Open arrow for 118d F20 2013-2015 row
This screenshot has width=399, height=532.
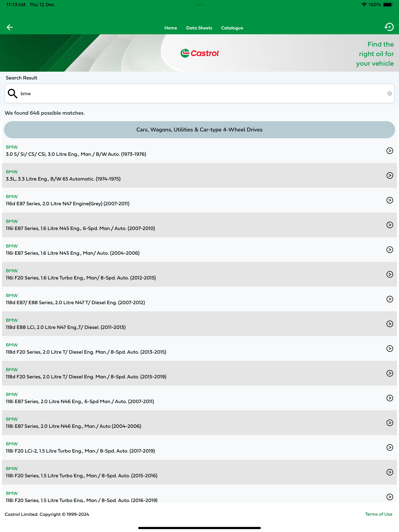pyautogui.click(x=390, y=349)
